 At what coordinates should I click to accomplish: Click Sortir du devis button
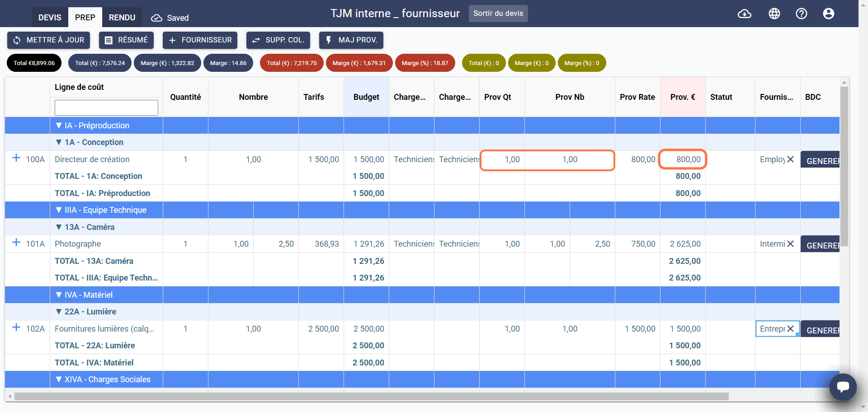(x=498, y=14)
